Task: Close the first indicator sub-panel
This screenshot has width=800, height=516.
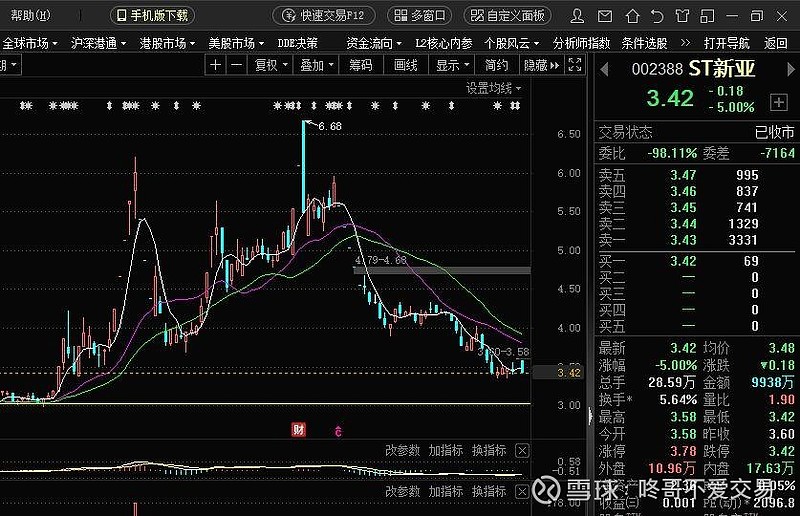Action: coord(522,451)
